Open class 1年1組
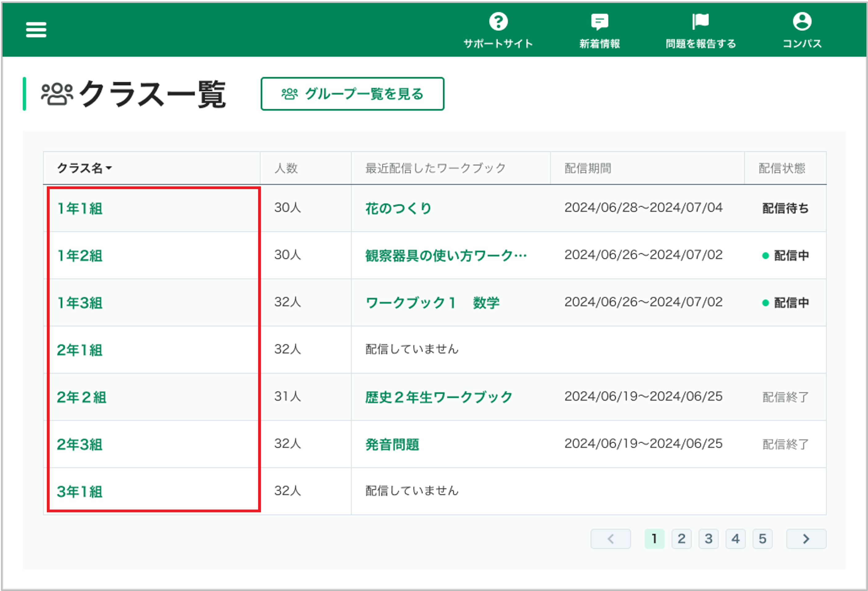Viewport: 868px width, 591px height. tap(80, 208)
